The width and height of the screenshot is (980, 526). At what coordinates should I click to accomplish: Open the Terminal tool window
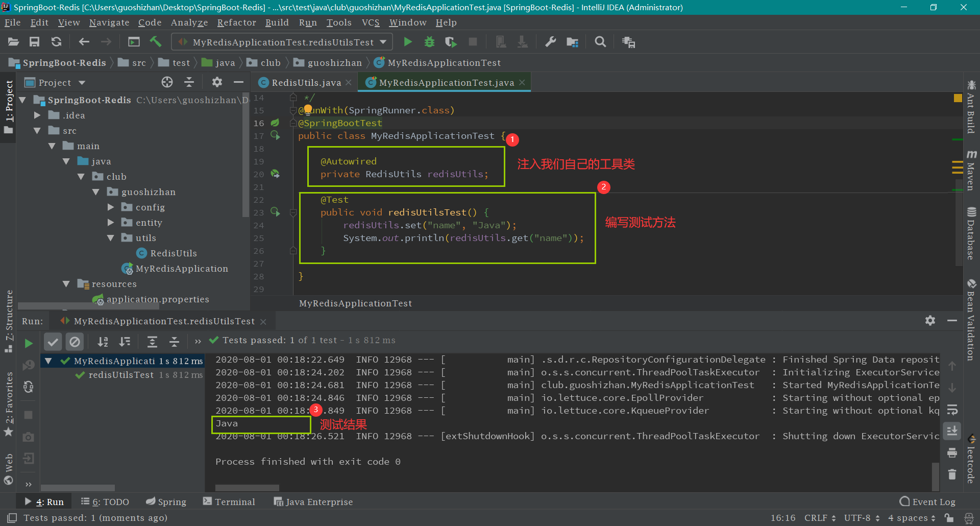[229, 501]
